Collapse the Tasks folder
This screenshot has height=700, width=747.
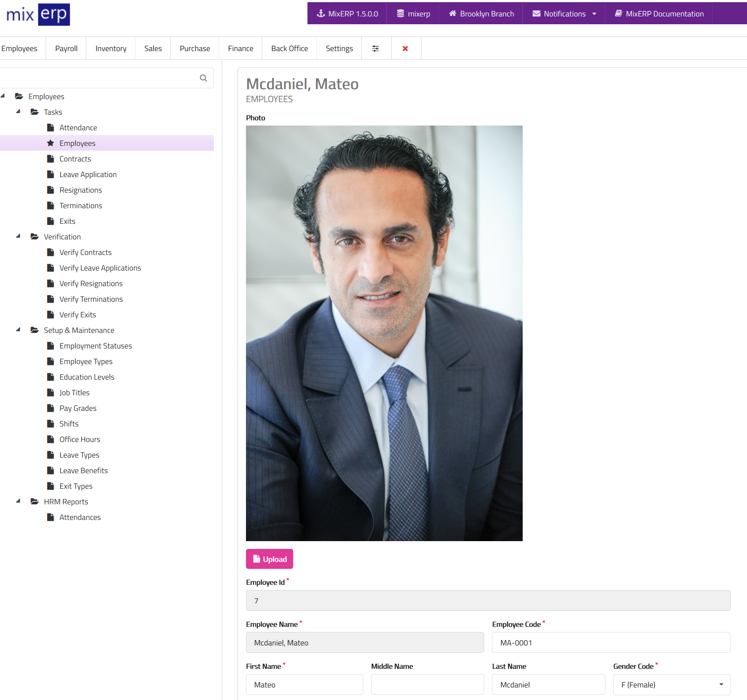18,112
